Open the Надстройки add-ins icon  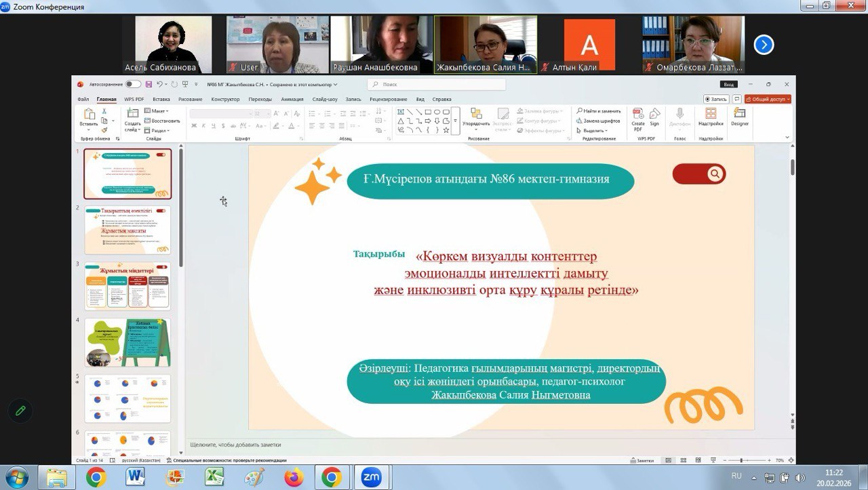coord(711,117)
